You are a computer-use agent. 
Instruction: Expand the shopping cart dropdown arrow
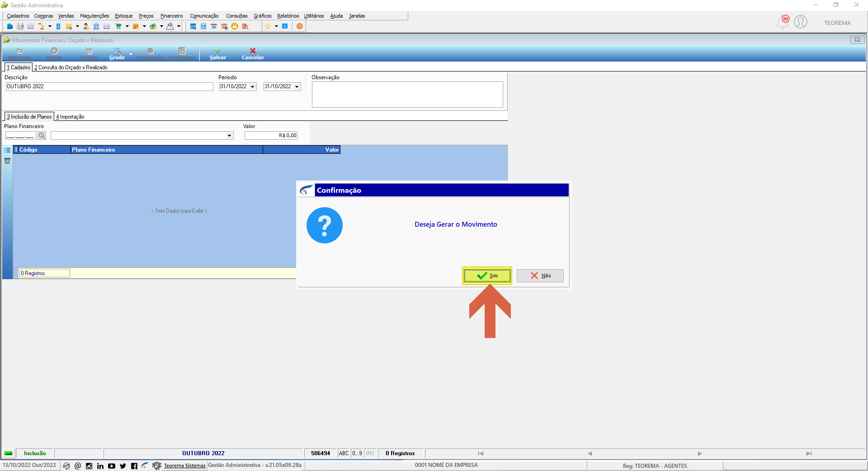click(x=127, y=26)
